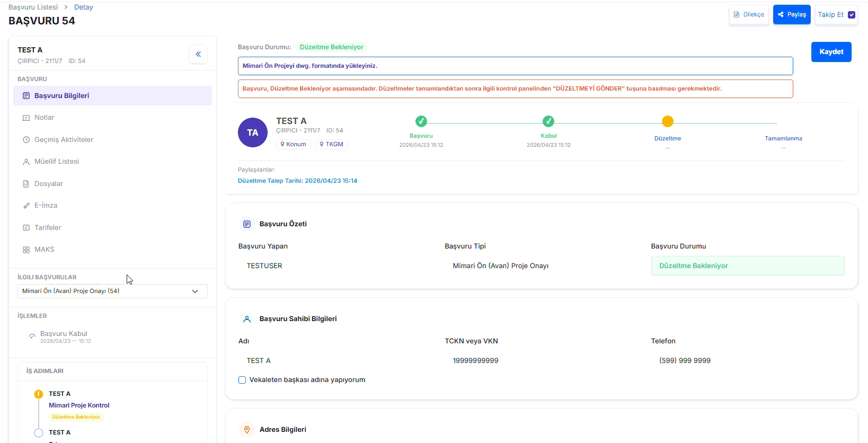Viewport: 868px width, 443px height.
Task: Click the TKGM tag button
Action: click(332, 144)
